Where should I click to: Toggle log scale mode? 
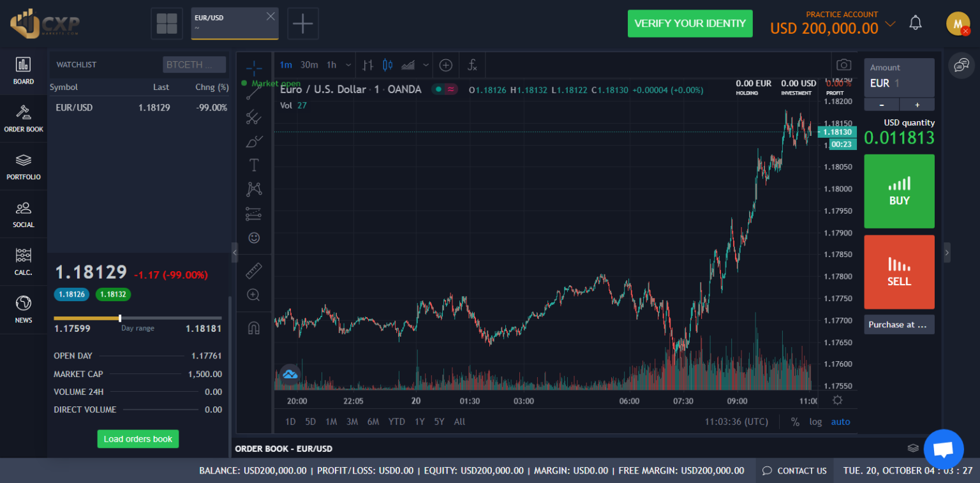click(815, 422)
